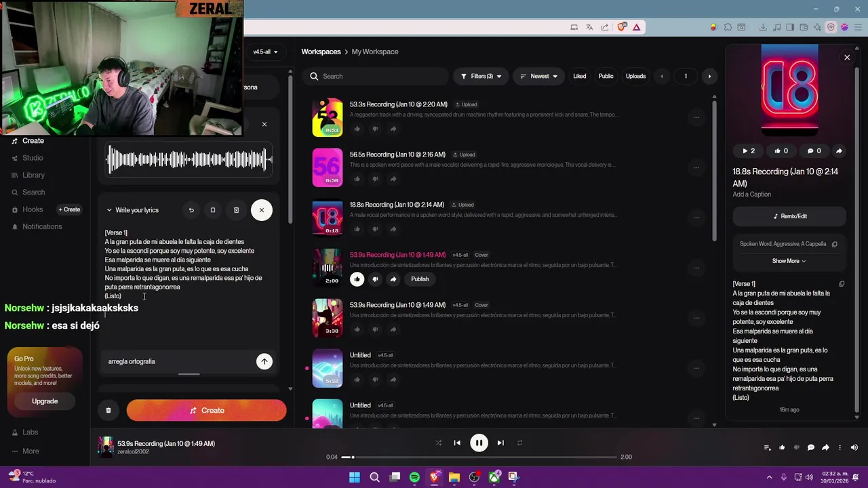868x488 pixels.
Task: Close the song detail panel
Action: click(x=847, y=58)
